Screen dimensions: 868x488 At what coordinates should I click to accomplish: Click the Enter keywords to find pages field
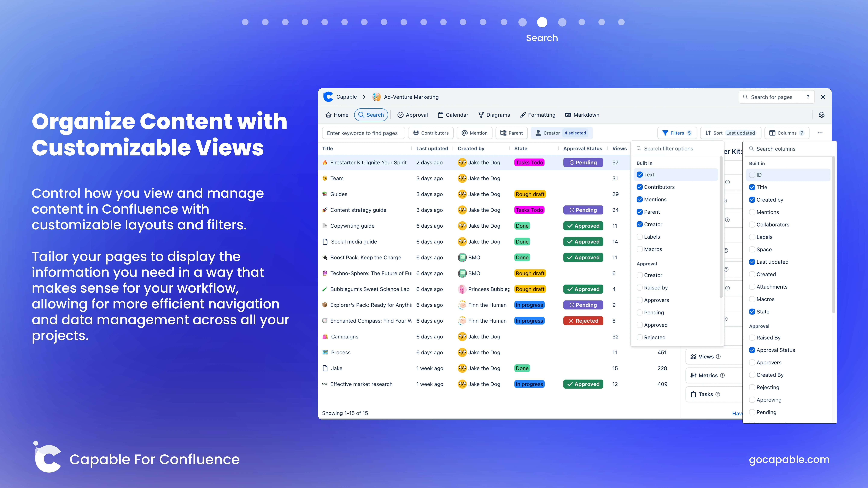[363, 133]
